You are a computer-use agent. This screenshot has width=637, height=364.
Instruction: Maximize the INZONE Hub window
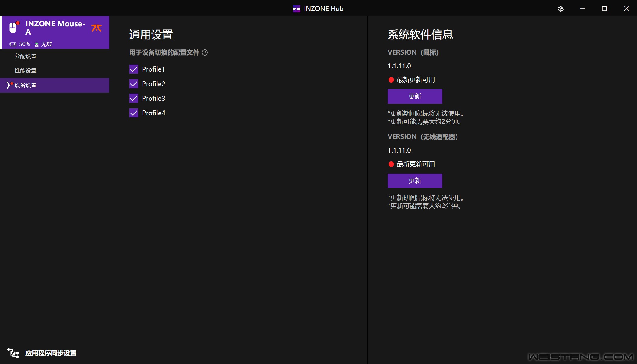pyautogui.click(x=604, y=8)
